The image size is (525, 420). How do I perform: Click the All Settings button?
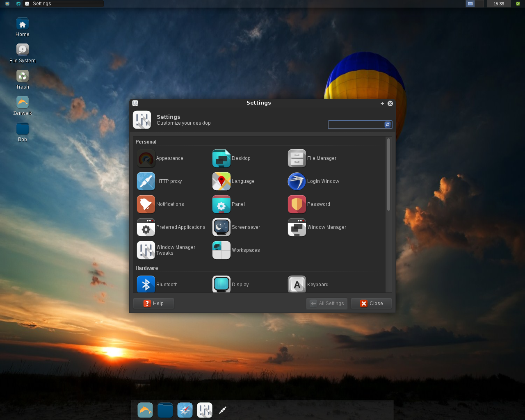pos(327,304)
